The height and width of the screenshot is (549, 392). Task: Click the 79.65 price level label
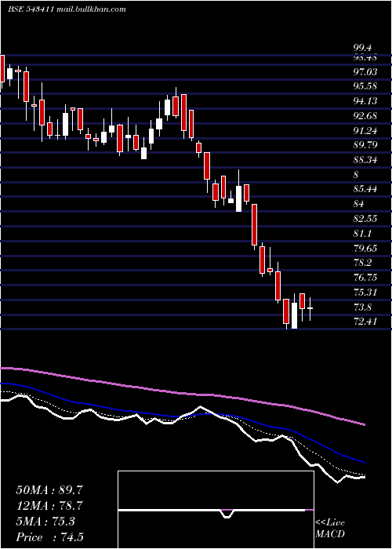click(x=366, y=249)
